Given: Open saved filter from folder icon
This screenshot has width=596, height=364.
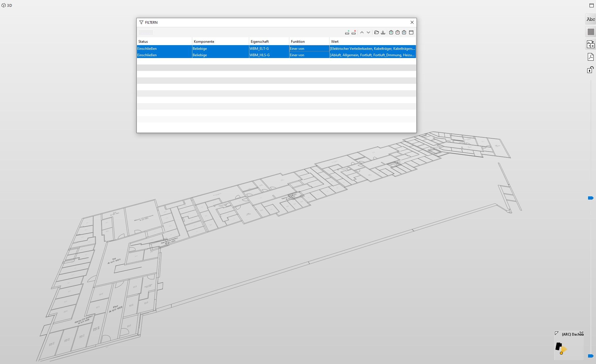Looking at the screenshot, I should (x=377, y=32).
